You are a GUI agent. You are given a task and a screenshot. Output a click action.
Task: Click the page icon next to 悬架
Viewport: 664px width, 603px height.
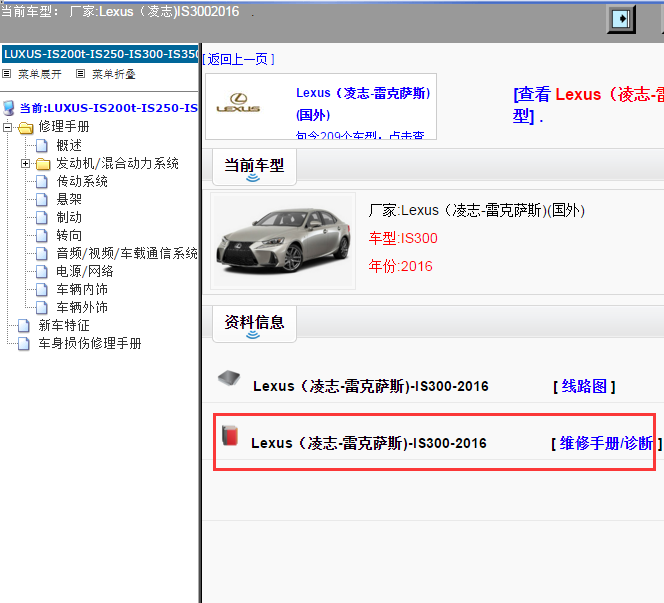pyautogui.click(x=42, y=199)
